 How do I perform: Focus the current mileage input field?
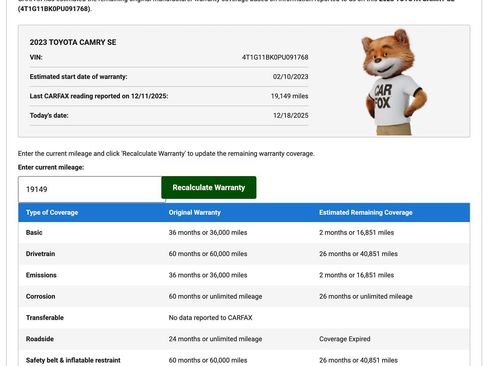coord(90,189)
